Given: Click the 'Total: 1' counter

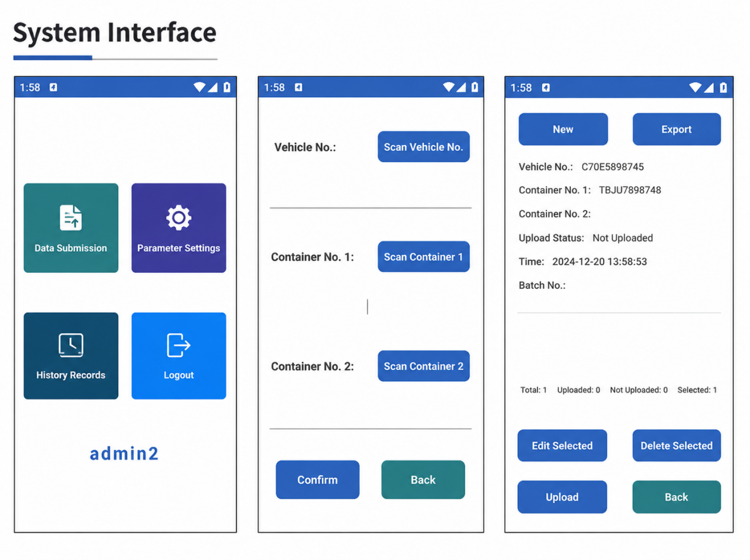Looking at the screenshot, I should tap(534, 390).
